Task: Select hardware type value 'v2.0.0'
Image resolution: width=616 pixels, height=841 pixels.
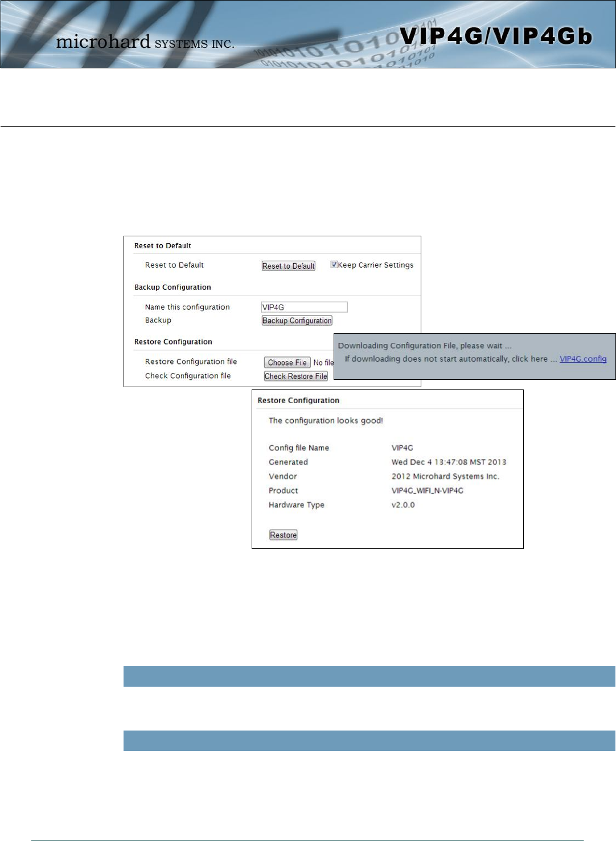Action: 403,505
